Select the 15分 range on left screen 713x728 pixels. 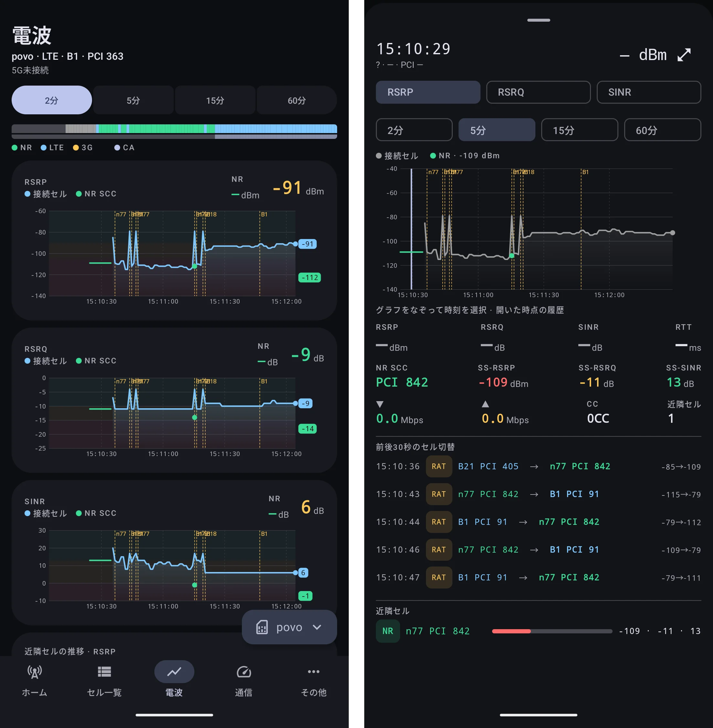(215, 100)
